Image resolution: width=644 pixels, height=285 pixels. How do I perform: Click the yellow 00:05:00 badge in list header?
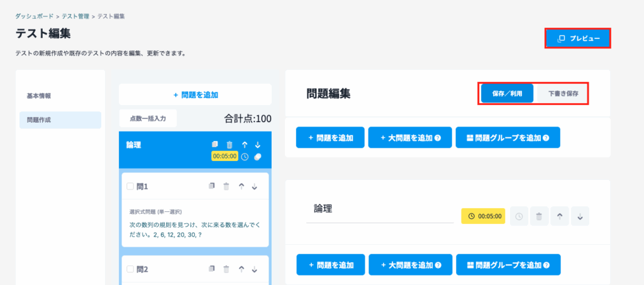coord(225,156)
